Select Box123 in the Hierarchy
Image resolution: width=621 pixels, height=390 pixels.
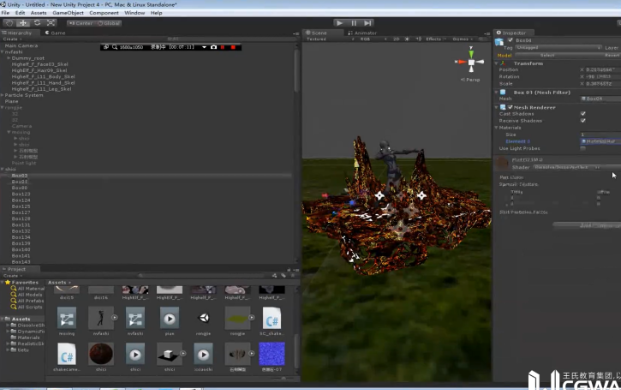click(21, 194)
